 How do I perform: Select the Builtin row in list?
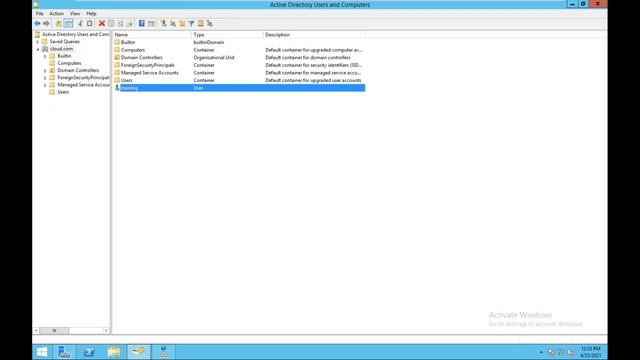[239, 42]
